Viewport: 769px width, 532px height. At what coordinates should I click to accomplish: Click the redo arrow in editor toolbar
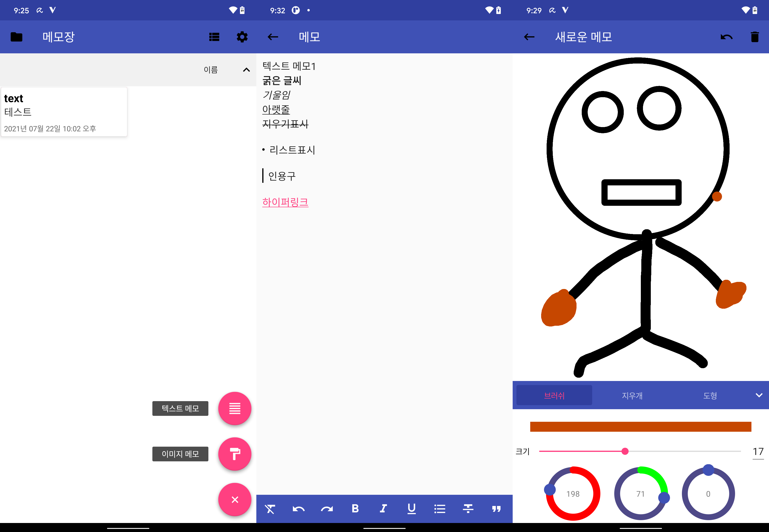tap(327, 509)
